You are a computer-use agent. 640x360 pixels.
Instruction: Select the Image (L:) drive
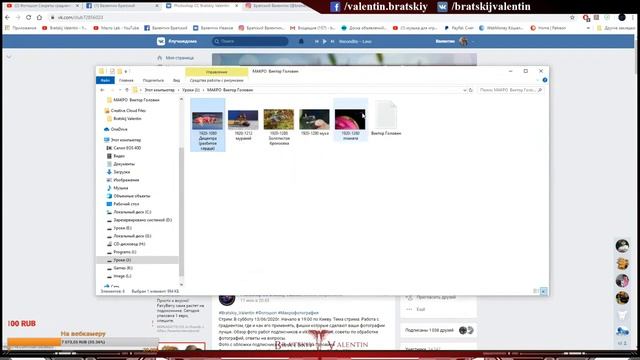click(x=122, y=276)
